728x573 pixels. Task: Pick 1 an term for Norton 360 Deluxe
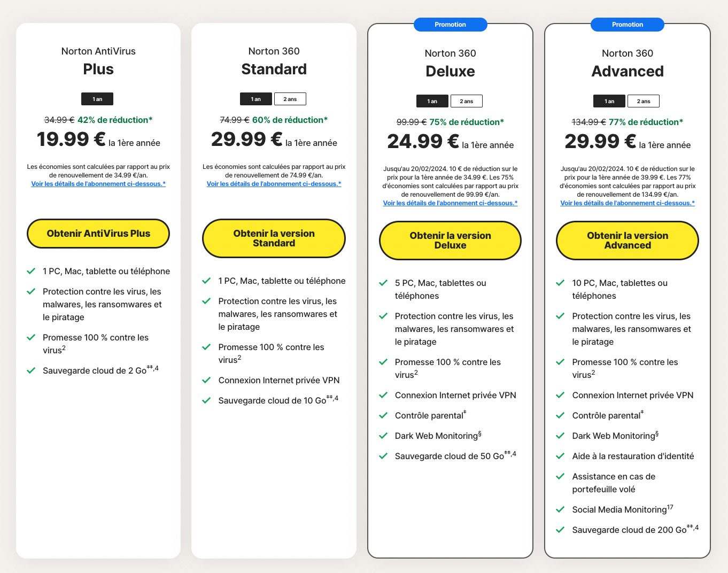tap(432, 101)
